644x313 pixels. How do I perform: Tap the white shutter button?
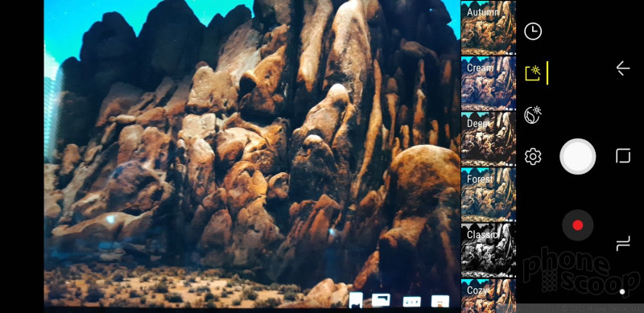[x=577, y=156]
